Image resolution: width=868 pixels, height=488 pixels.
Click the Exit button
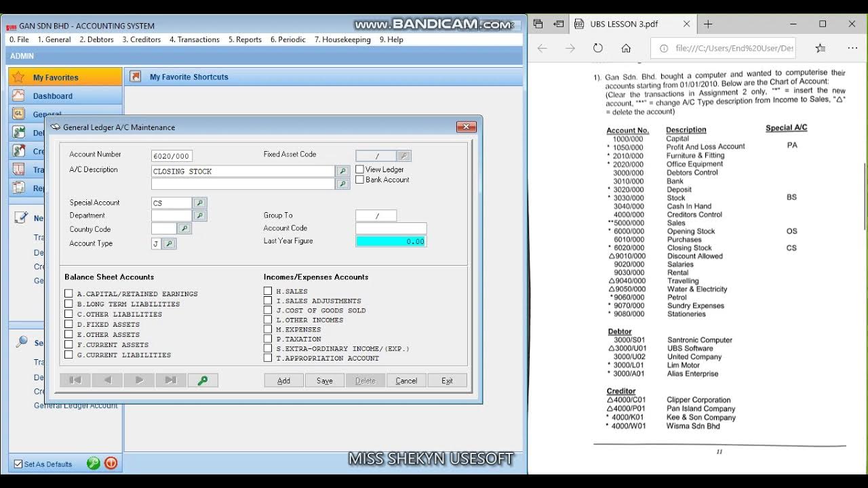pos(447,380)
